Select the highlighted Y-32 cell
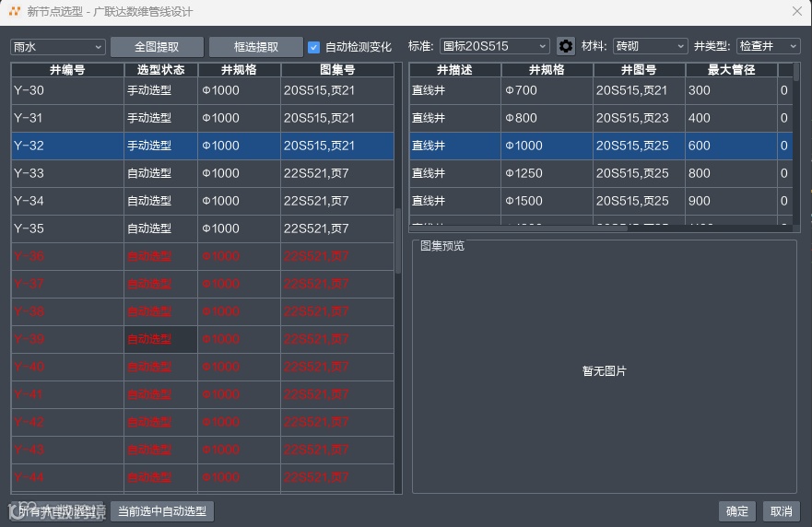The image size is (812, 527). [x=67, y=146]
